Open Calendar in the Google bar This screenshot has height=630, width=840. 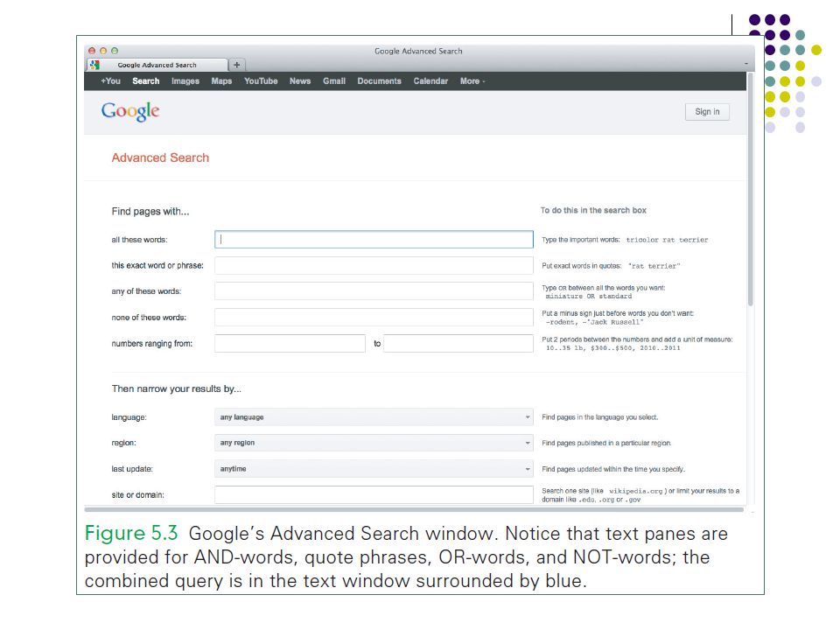(430, 80)
